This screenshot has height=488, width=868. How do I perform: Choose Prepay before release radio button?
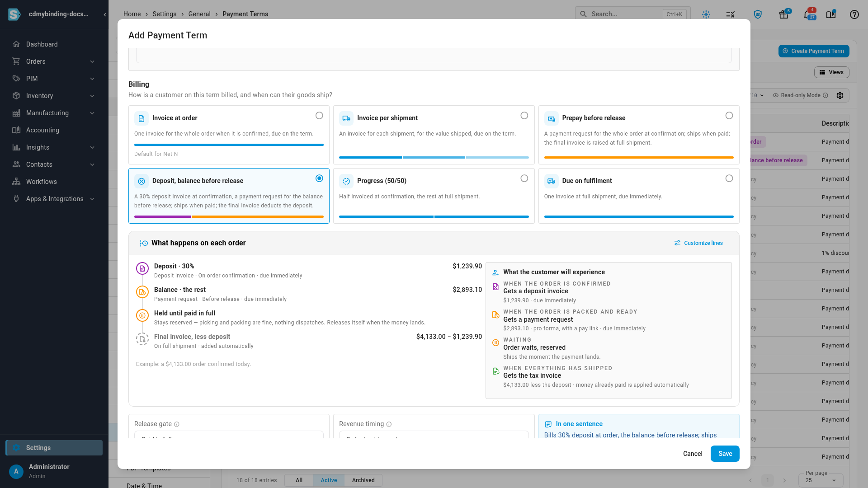pyautogui.click(x=729, y=116)
